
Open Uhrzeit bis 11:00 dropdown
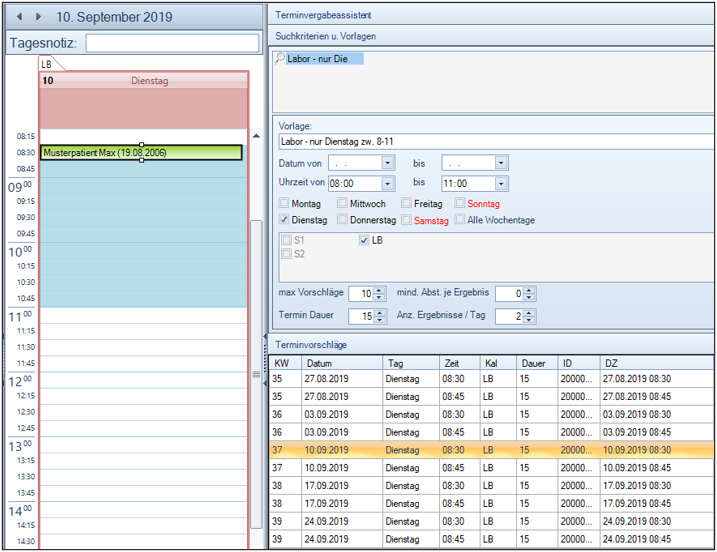point(501,183)
